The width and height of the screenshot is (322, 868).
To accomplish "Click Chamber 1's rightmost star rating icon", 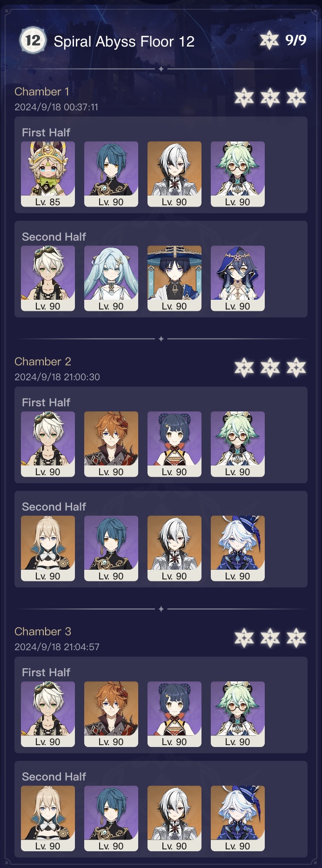I will [296, 98].
